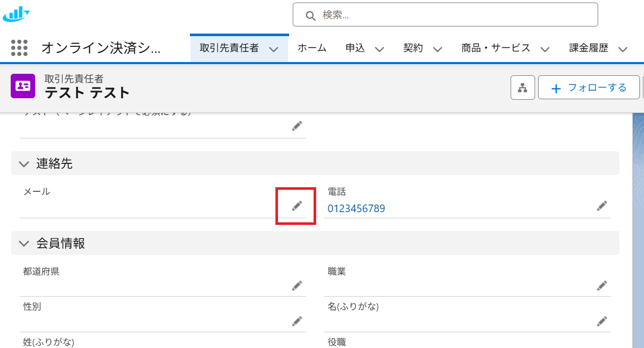Open the 申込 tab dropdown arrow
Screen dimensions: 644x348
379,49
